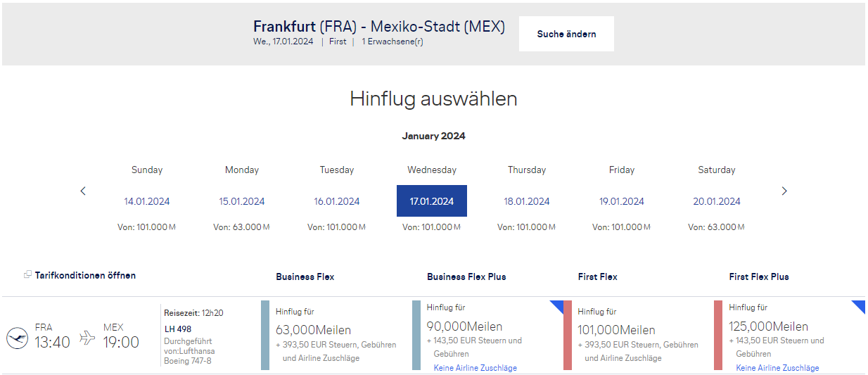Click Reisezeit: 12h20 text
The image size is (868, 375).
pos(194,312)
